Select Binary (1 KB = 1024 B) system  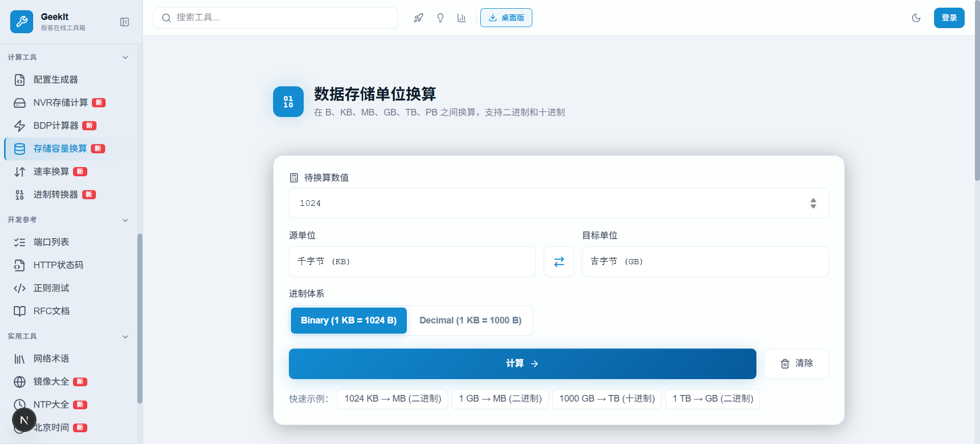(349, 320)
